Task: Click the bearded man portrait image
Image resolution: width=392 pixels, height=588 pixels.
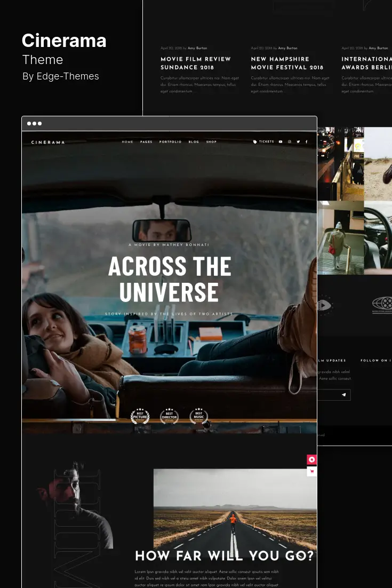Action: [75, 505]
